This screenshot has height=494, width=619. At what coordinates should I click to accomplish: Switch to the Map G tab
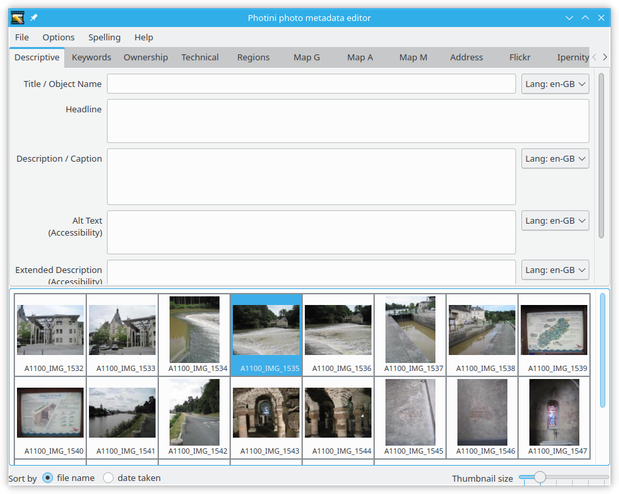coord(306,58)
